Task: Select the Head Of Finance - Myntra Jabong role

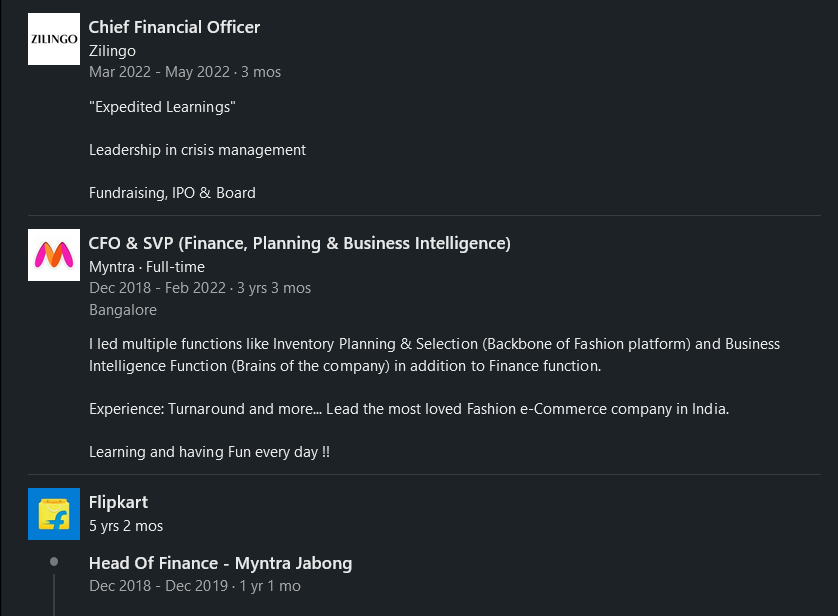Action: click(220, 563)
